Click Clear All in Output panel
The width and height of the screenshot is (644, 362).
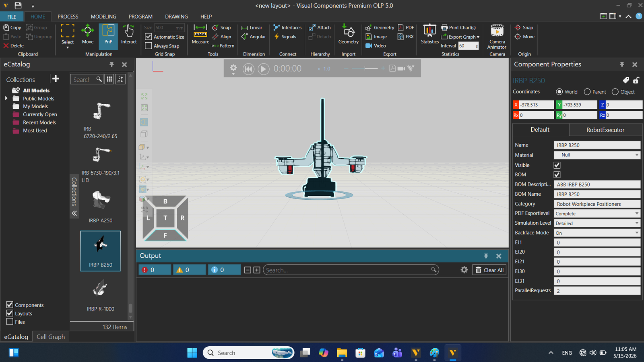[x=489, y=270]
